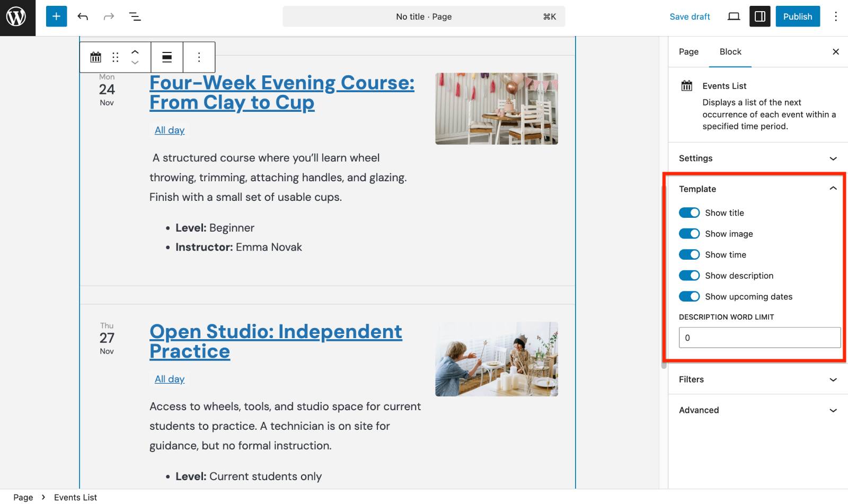This screenshot has height=504, width=848.
Task: Click the Events List block calendar icon in toolbar
Action: (x=95, y=57)
